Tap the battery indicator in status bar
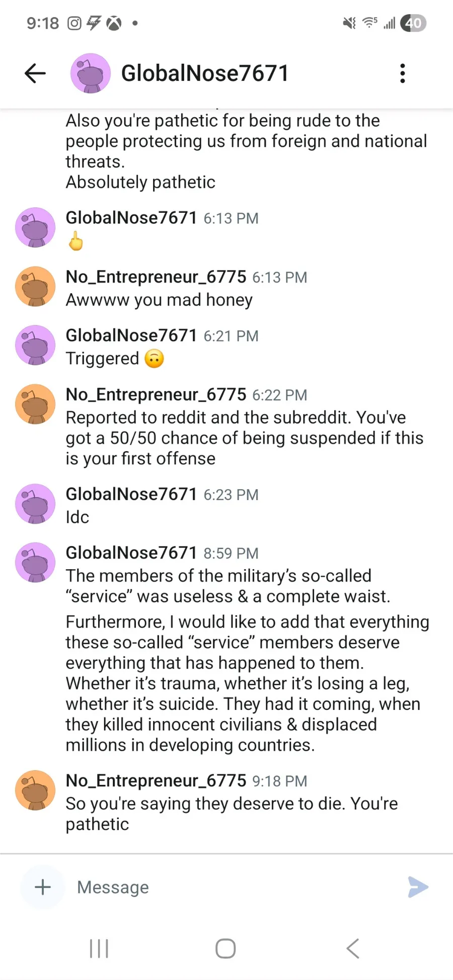Viewport: 453px width, 980px height. [413, 23]
